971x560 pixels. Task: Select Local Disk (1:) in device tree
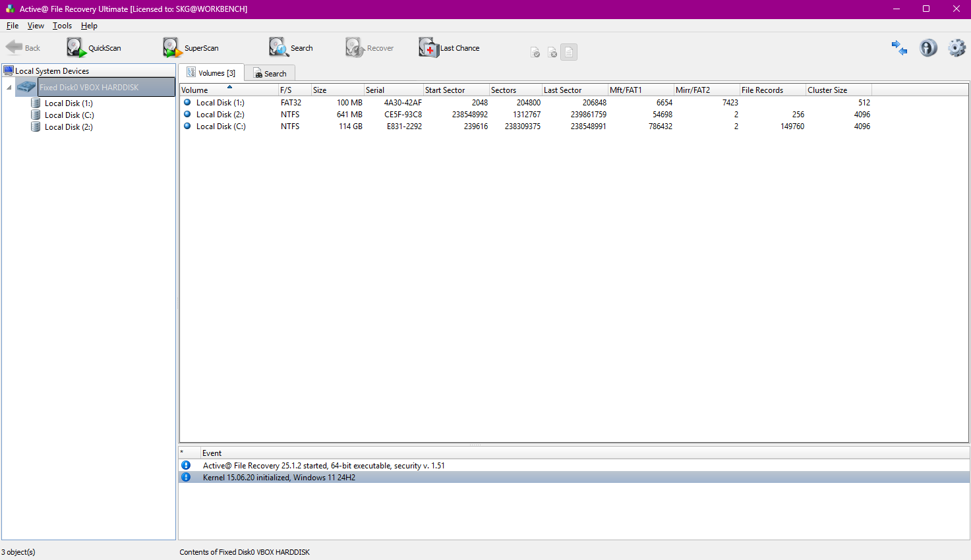(x=69, y=103)
